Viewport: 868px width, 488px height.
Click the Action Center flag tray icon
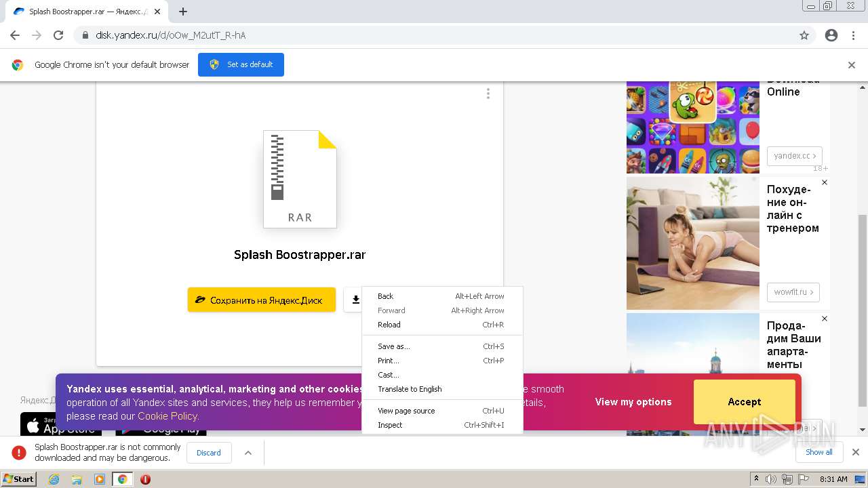804,479
